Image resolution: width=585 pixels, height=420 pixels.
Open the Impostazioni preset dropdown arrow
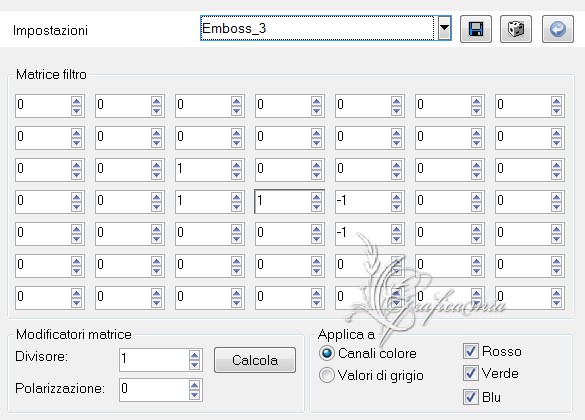[444, 28]
